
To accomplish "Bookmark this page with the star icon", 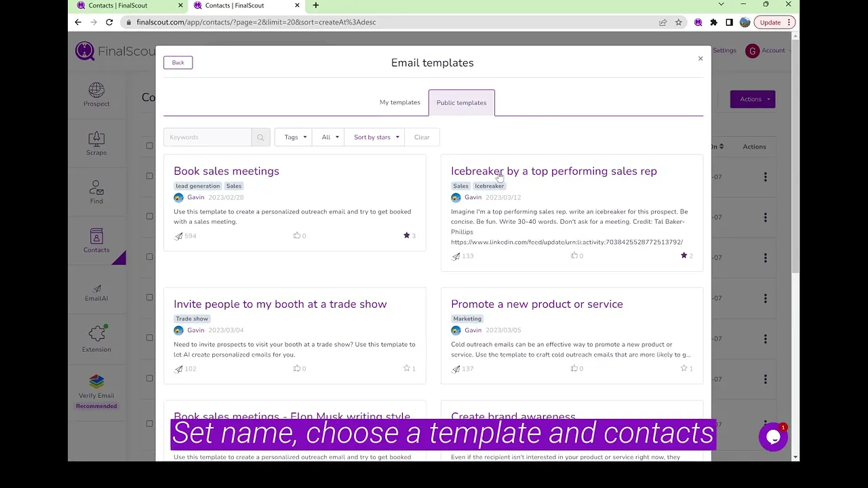I will point(678,22).
